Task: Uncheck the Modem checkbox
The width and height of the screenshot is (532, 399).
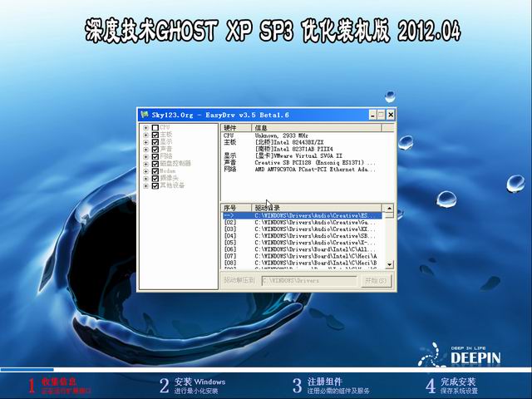Action: (155, 171)
